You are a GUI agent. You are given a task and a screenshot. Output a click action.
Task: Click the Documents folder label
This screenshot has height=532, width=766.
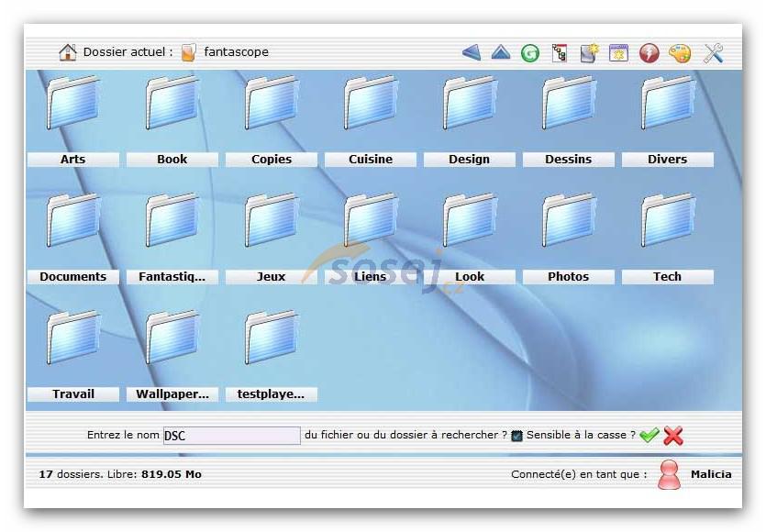pos(73,277)
